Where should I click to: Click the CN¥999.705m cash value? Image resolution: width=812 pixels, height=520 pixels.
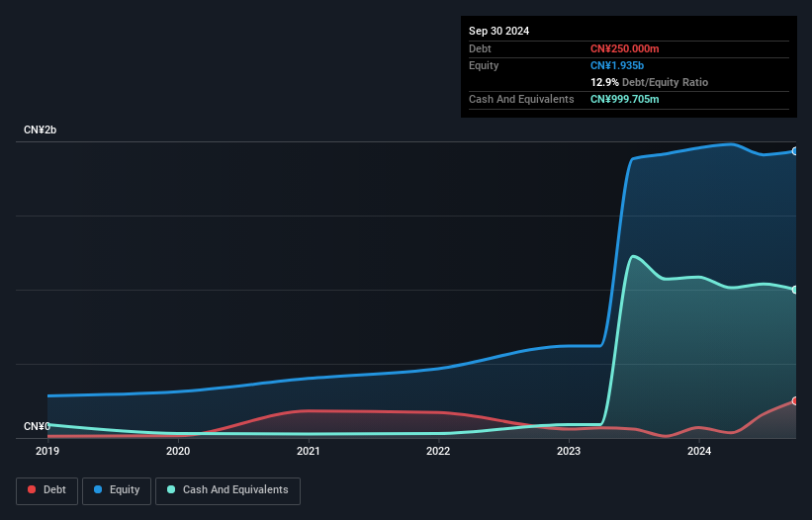(x=624, y=99)
